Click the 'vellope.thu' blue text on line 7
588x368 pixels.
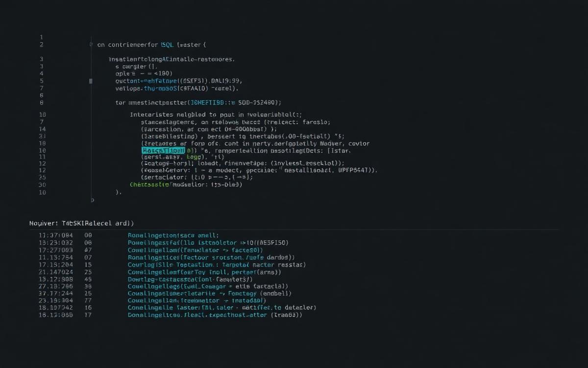click(x=136, y=89)
